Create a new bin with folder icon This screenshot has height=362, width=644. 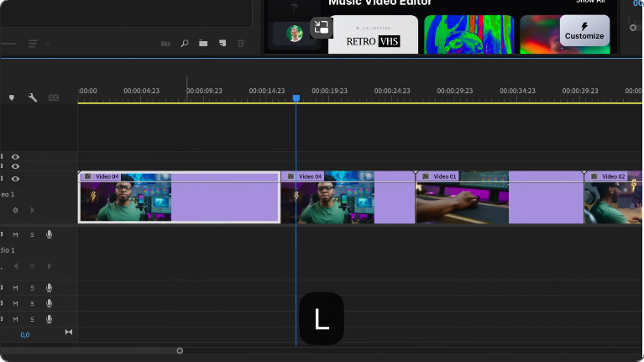click(x=203, y=43)
